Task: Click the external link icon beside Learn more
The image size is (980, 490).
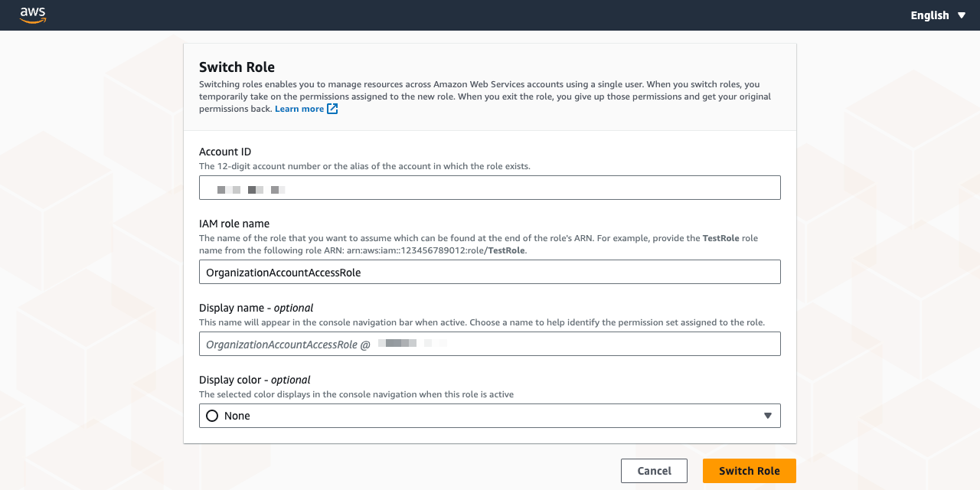Action: (332, 109)
